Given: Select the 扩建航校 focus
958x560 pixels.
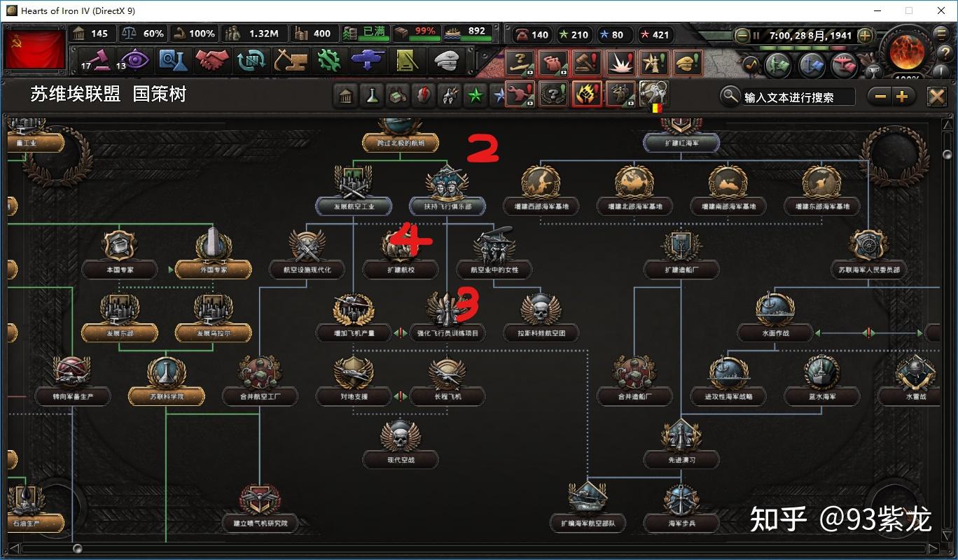Looking at the screenshot, I should [x=400, y=254].
